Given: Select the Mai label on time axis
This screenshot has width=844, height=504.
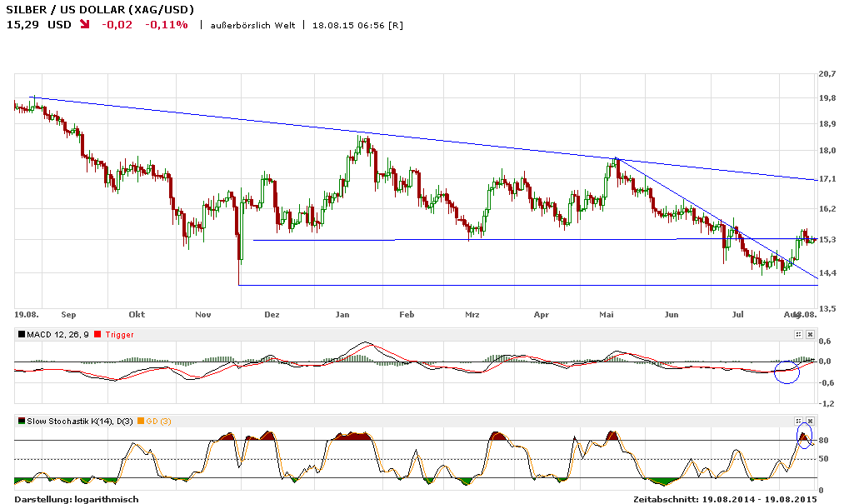Looking at the screenshot, I should click(x=606, y=315).
